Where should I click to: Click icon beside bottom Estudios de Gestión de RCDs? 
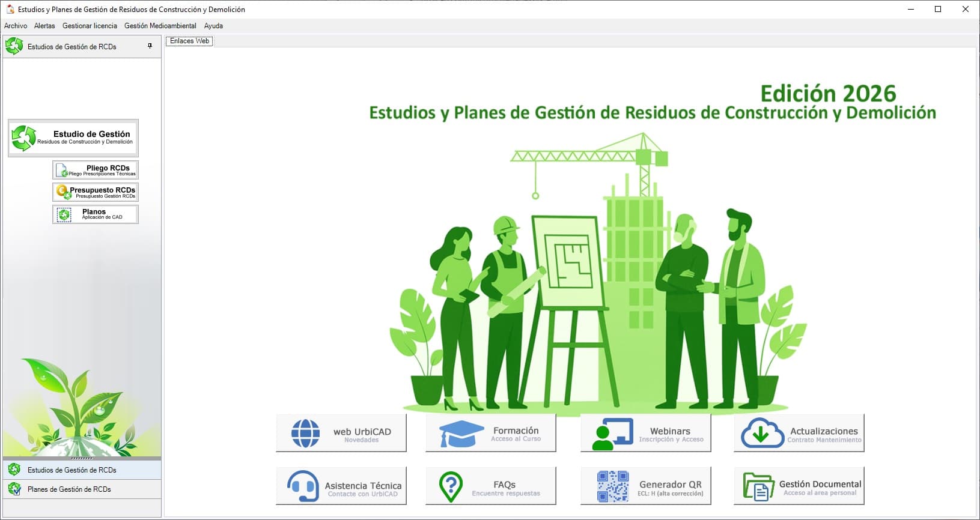[14, 470]
